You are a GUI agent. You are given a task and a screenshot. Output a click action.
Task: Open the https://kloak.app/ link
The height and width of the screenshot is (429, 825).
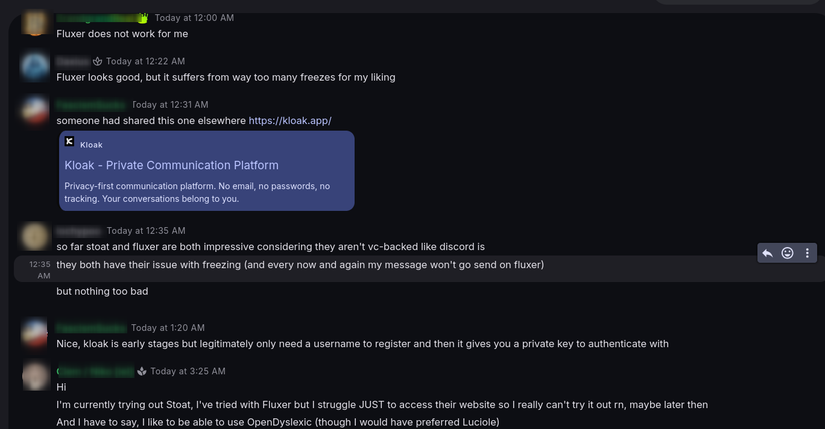[x=290, y=121]
